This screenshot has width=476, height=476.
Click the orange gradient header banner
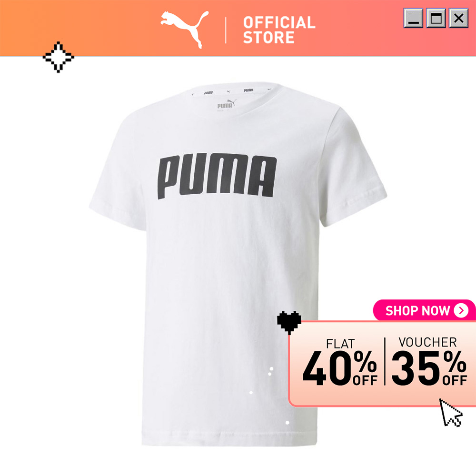click(238, 28)
